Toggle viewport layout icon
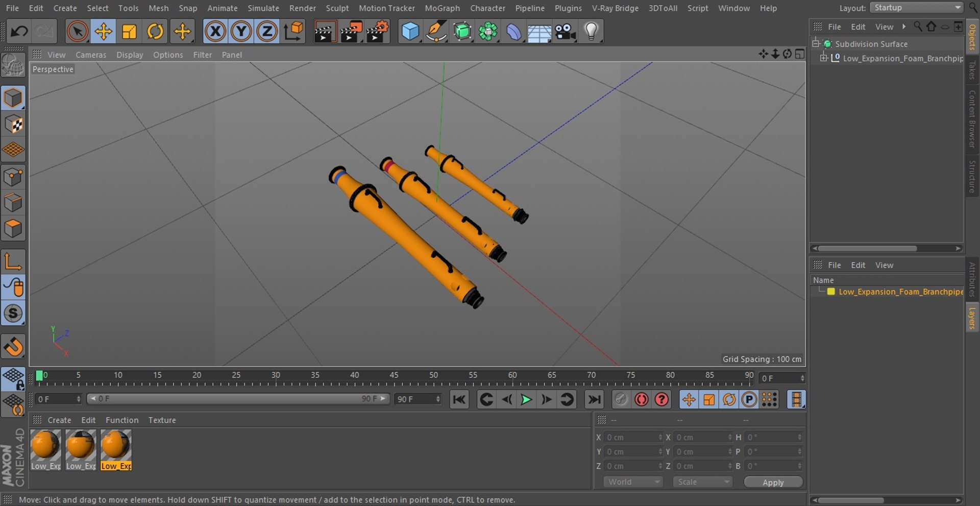This screenshot has height=506, width=980. [800, 54]
